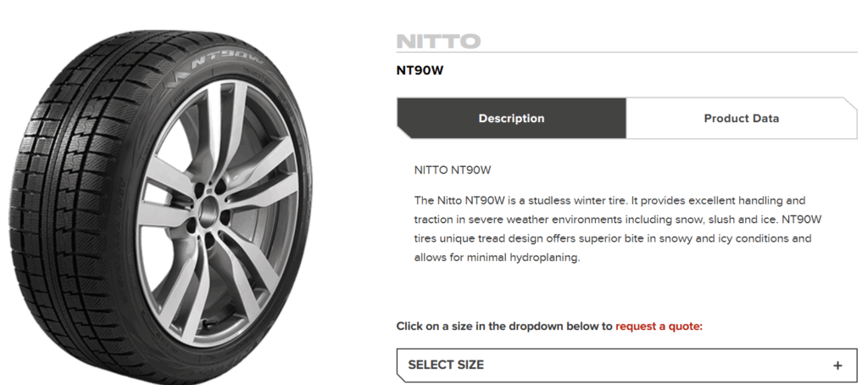Click the 'Click on a size' instruction text
This screenshot has height=385, width=868.
(504, 326)
